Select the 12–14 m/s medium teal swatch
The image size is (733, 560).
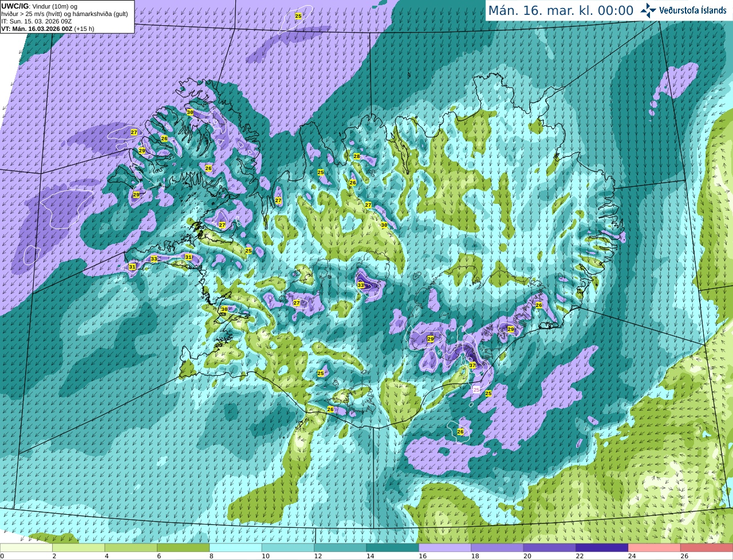tap(341, 547)
